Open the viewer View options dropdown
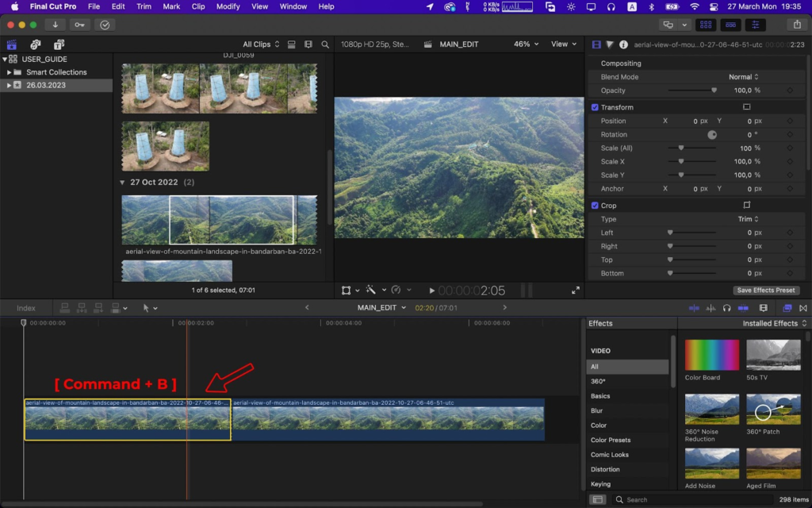Viewport: 812px width, 508px height. 564,44
